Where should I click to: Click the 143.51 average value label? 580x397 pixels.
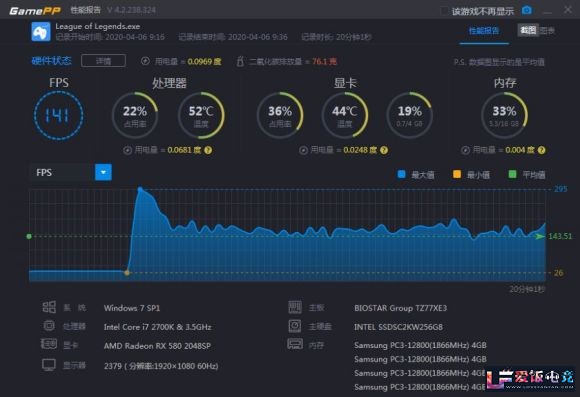pos(560,236)
